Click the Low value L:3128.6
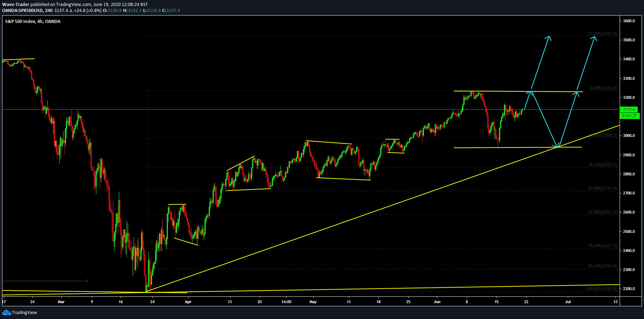Screen dimensions: 644x319 click(152, 11)
